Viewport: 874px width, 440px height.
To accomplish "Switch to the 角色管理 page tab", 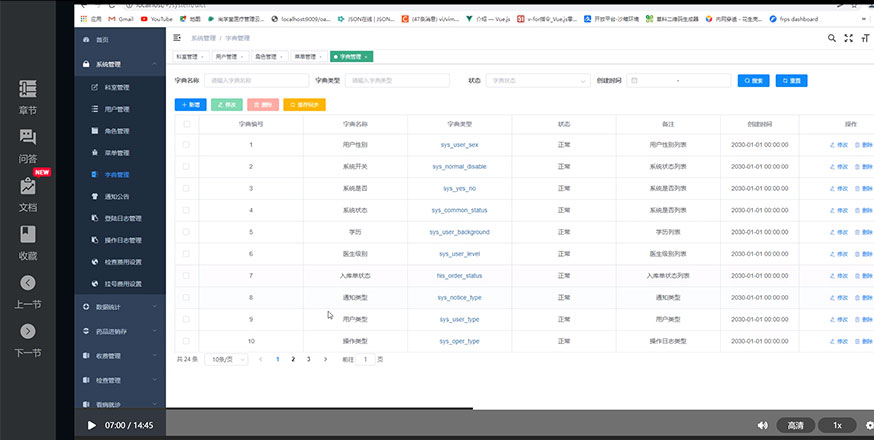I will (270, 56).
